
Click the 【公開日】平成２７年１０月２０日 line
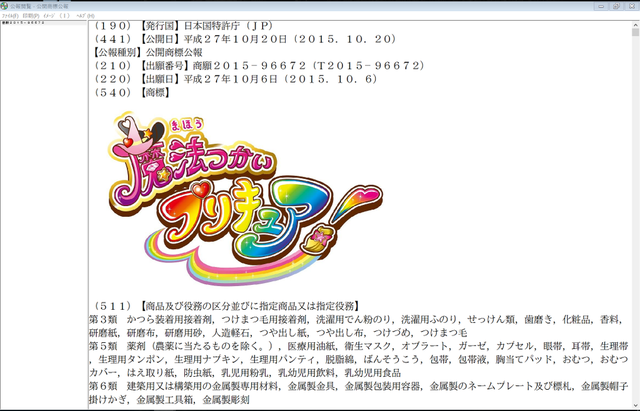[x=245, y=39]
